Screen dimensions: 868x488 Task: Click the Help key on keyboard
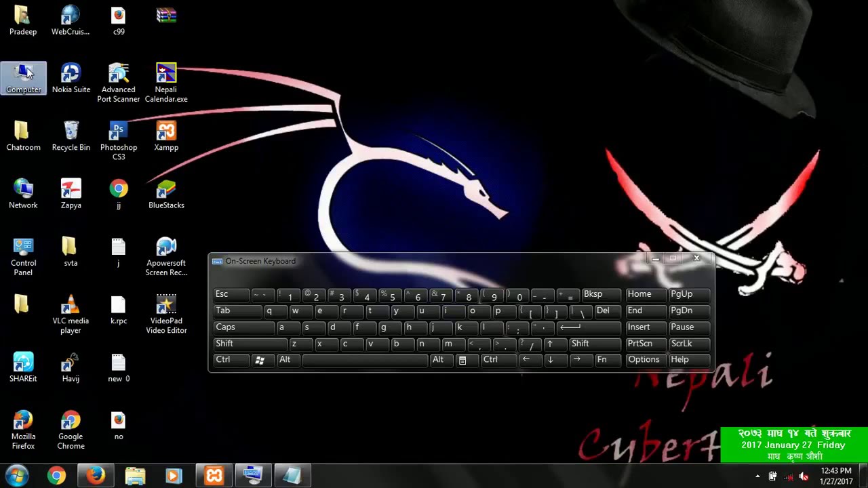[689, 360]
